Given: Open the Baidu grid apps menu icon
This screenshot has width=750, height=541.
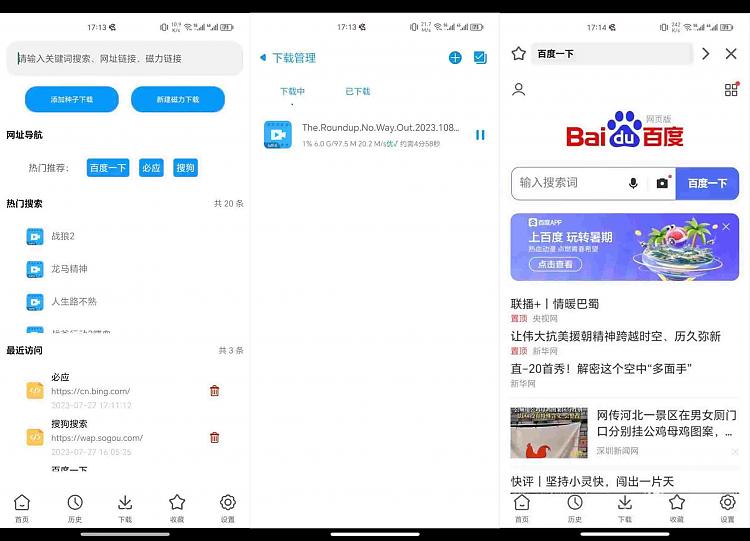Looking at the screenshot, I should (x=731, y=89).
